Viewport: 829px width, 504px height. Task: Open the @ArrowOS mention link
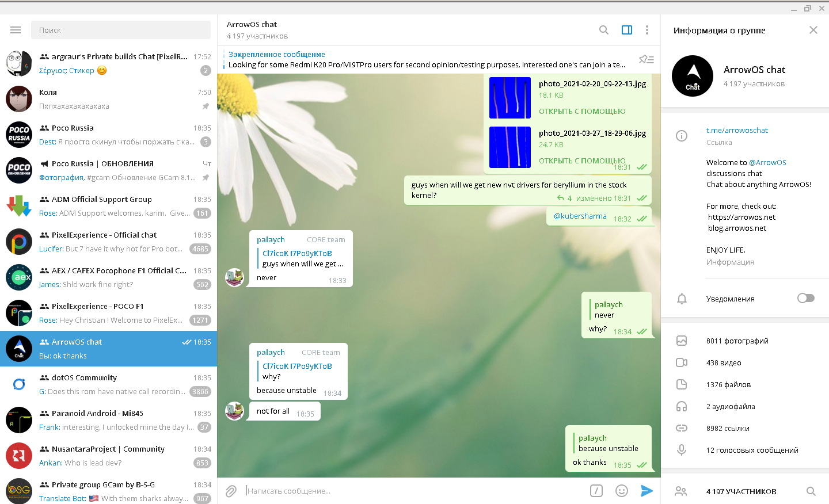coord(767,162)
